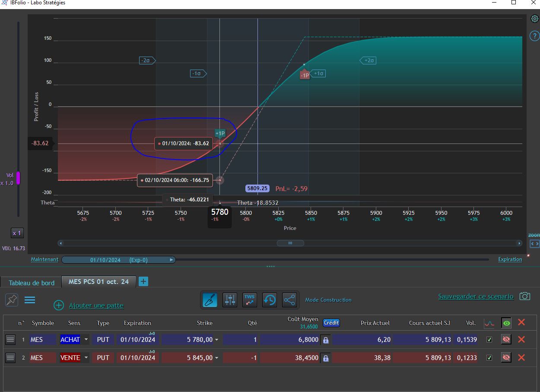This screenshot has width=540, height=392.
Task: Expand the 5 780,00 strike dropdown
Action: pos(216,340)
